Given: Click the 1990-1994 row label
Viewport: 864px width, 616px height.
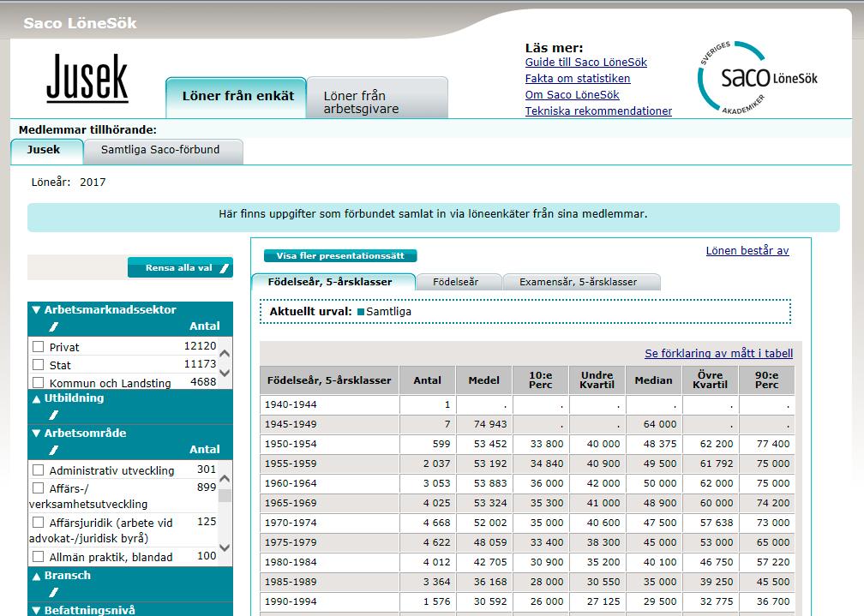Looking at the screenshot, I should coord(291,601).
